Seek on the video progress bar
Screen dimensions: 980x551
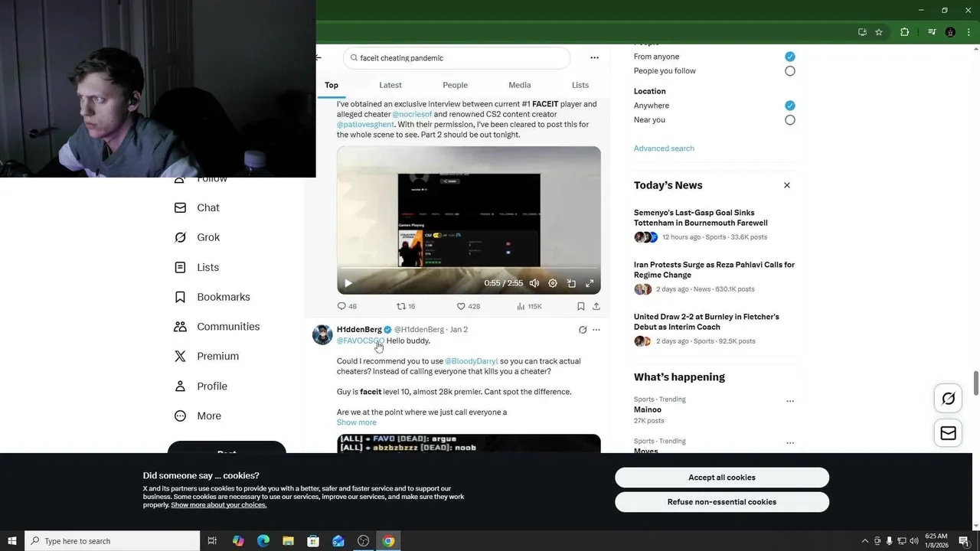(x=469, y=268)
